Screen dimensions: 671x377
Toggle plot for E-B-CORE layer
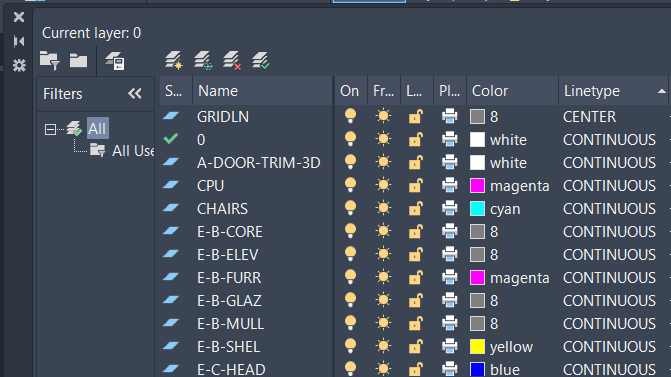point(450,231)
